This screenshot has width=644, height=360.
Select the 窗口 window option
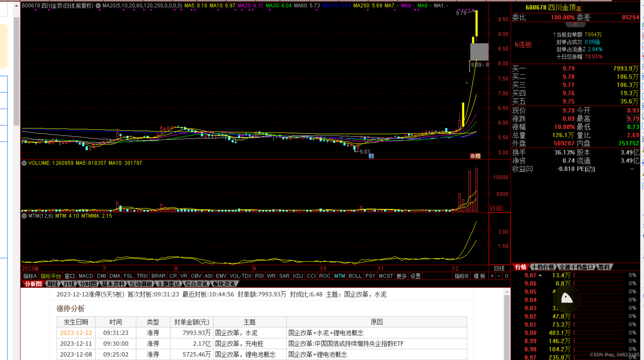[70, 276]
